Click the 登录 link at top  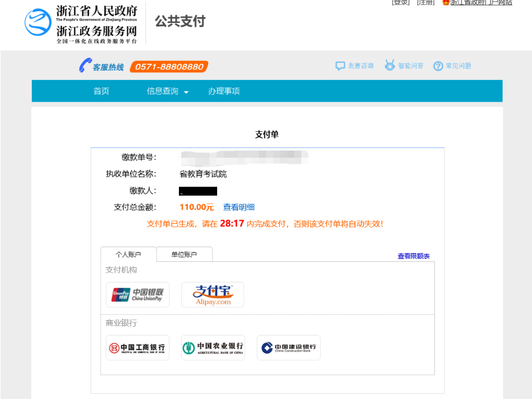(401, 2)
